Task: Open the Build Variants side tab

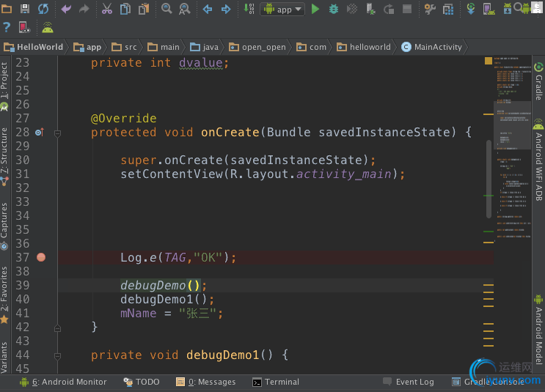Action: 4,358
